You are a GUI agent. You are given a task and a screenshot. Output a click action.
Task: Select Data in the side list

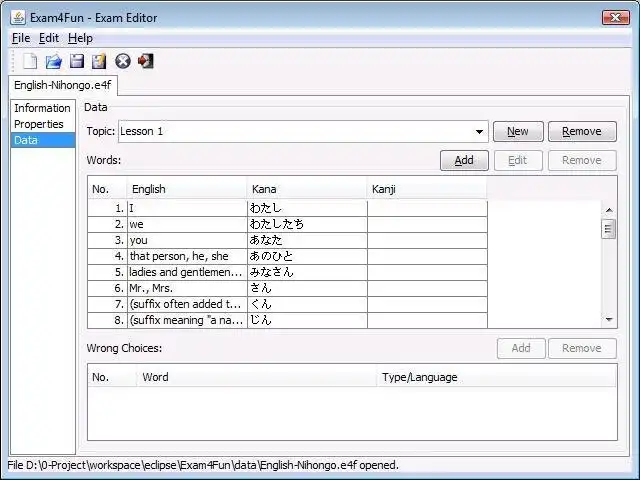pyautogui.click(x=42, y=140)
